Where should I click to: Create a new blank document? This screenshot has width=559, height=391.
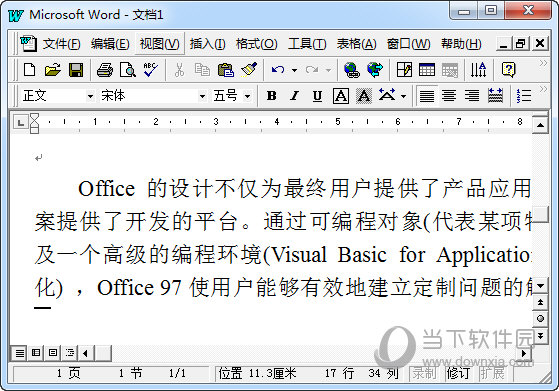tap(29, 70)
